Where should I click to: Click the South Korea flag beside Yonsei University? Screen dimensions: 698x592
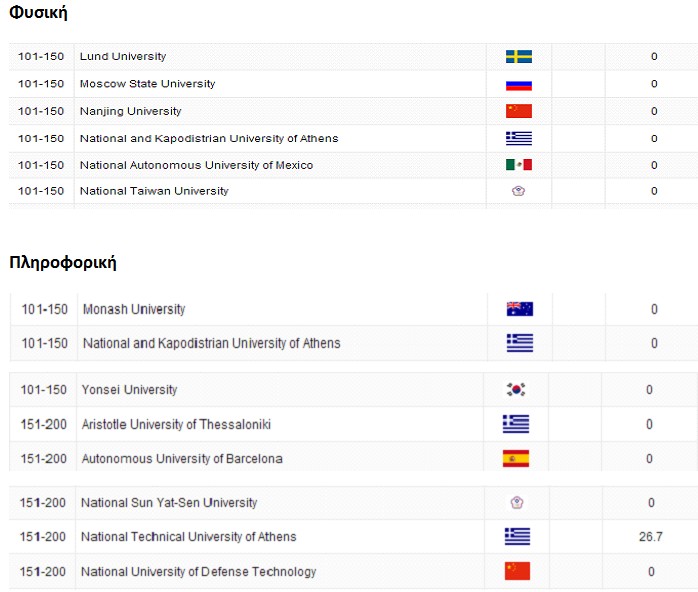516,389
